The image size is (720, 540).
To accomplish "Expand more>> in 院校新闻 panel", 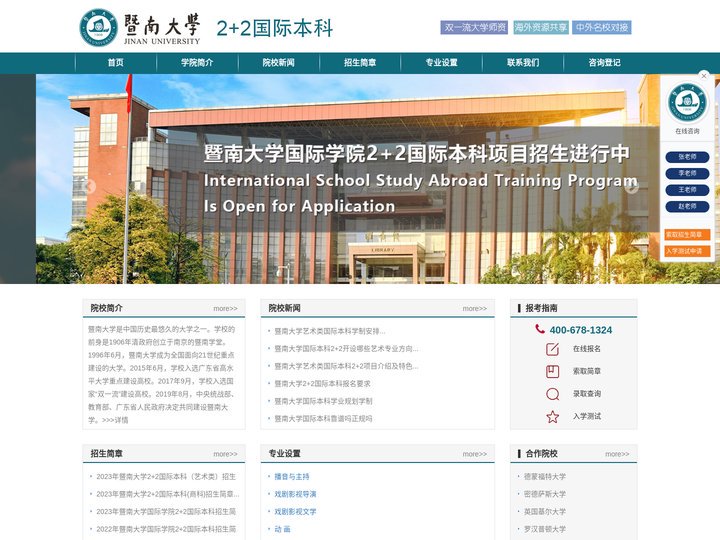I will click(475, 309).
